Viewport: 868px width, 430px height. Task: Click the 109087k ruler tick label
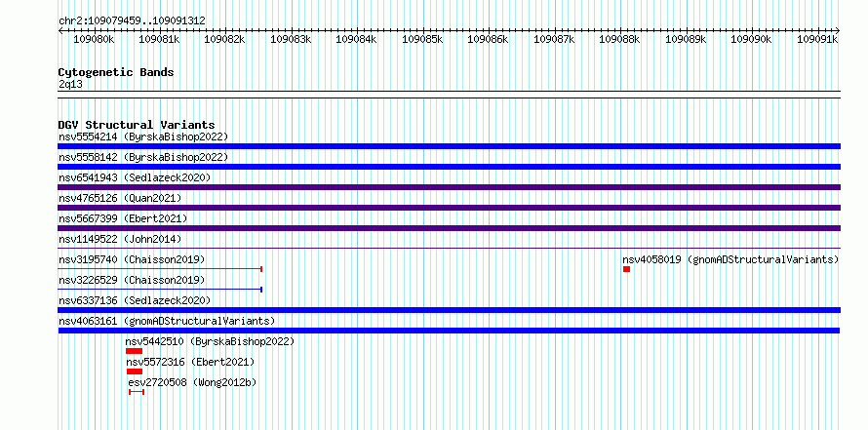[x=555, y=39]
